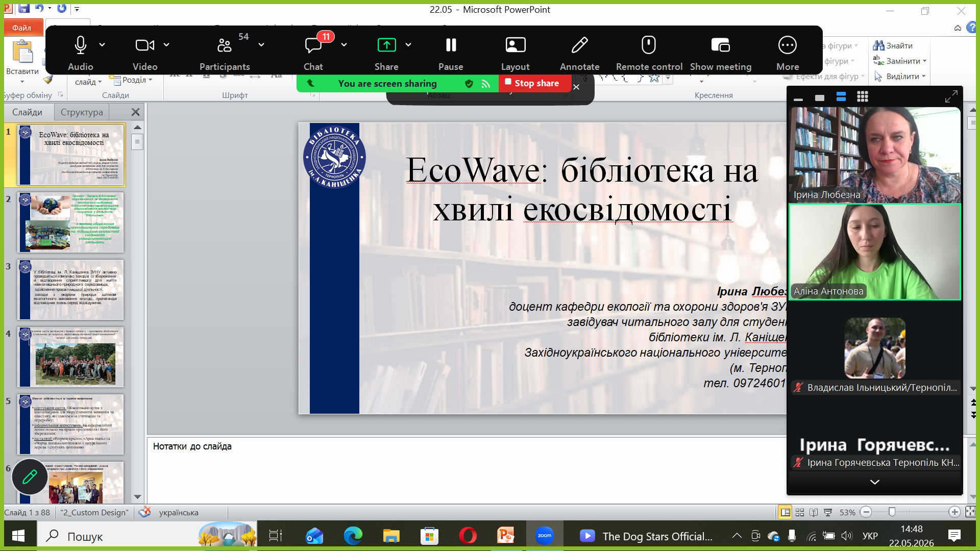
Task: Open the Файл tab
Action: (22, 28)
